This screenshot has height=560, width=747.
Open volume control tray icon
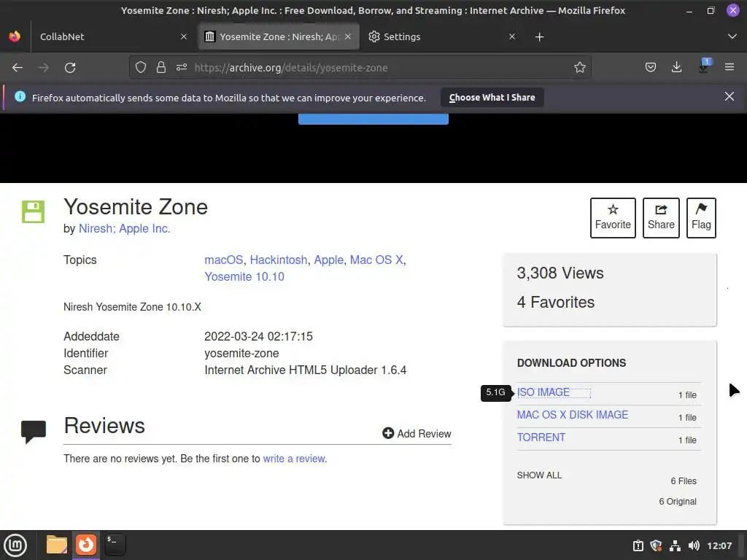pos(694,545)
